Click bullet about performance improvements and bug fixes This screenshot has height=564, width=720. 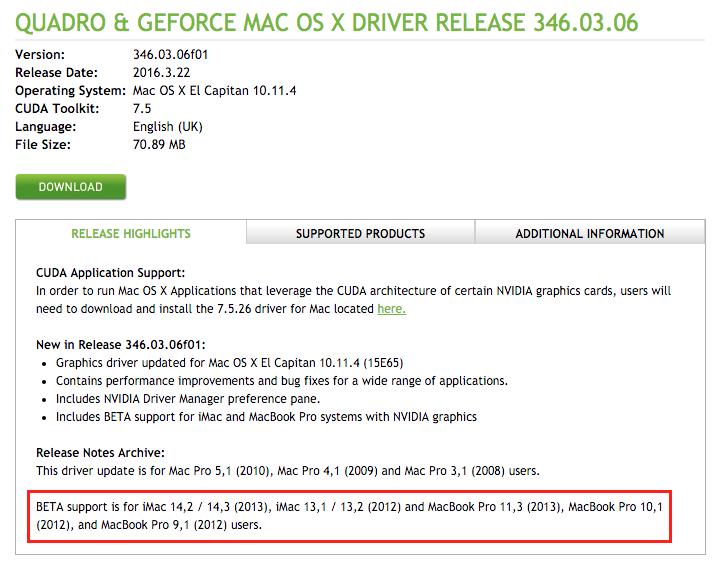[x=281, y=381]
